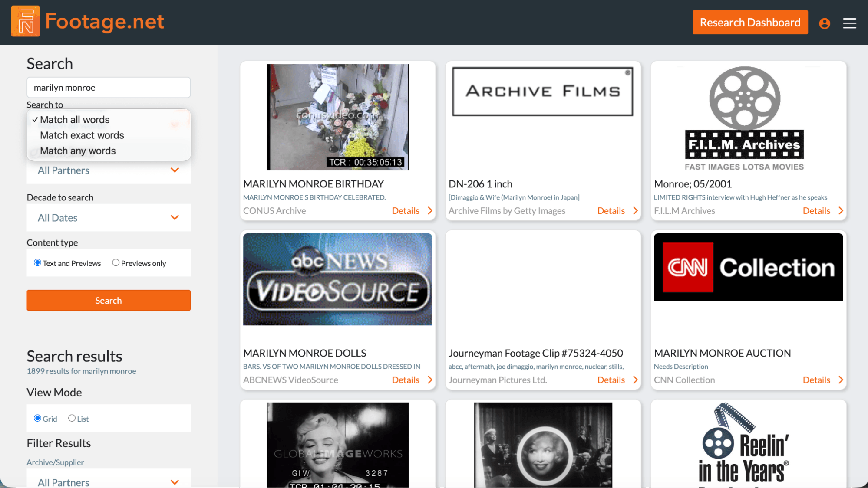
Task: Click the DN-206 1 inch title
Action: coord(480,184)
